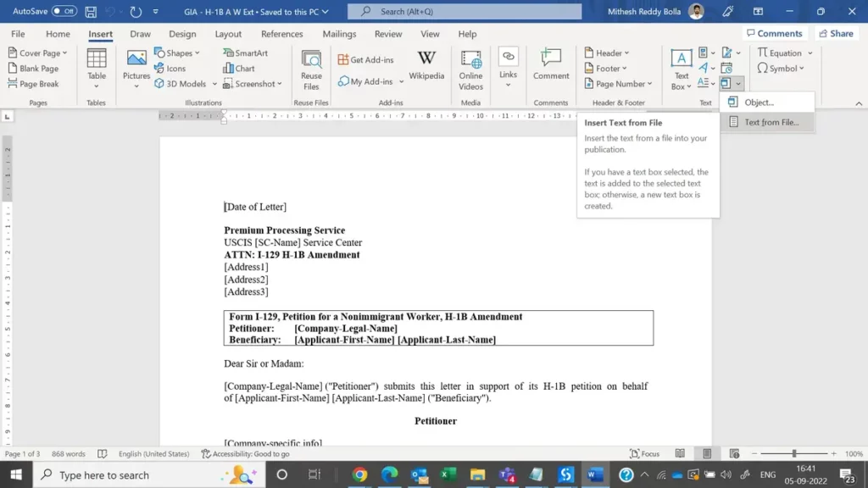Click the Object icon in Text group
The height and width of the screenshot is (488, 868).
tap(726, 83)
